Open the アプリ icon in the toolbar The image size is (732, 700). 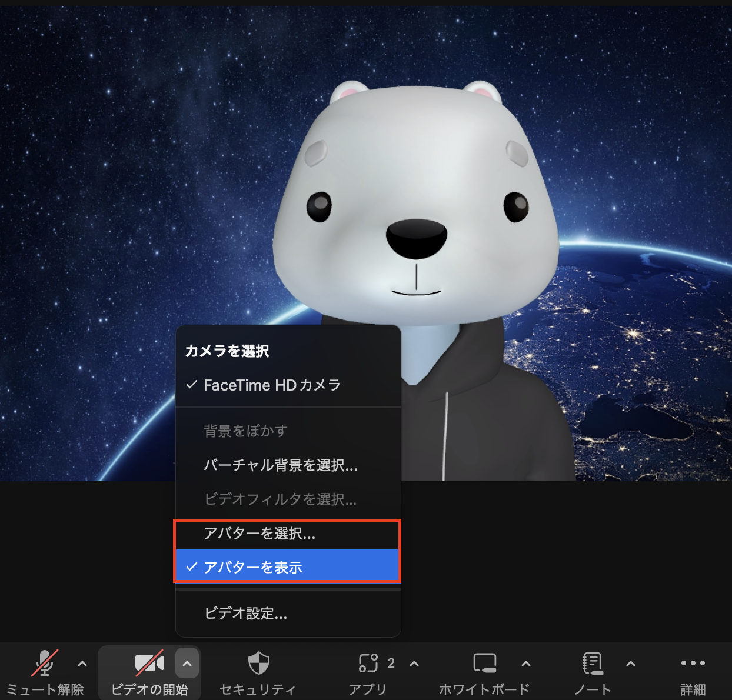point(368,663)
